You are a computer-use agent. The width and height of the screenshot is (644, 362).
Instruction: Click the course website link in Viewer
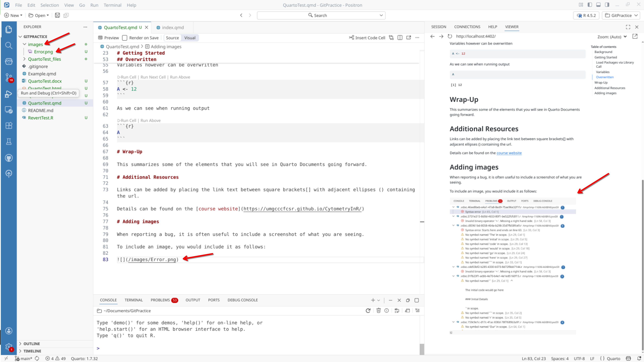pyautogui.click(x=509, y=153)
